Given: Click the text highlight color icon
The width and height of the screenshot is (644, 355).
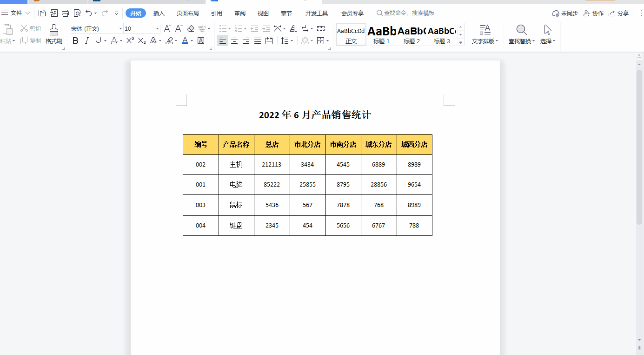Looking at the screenshot, I should [x=169, y=41].
